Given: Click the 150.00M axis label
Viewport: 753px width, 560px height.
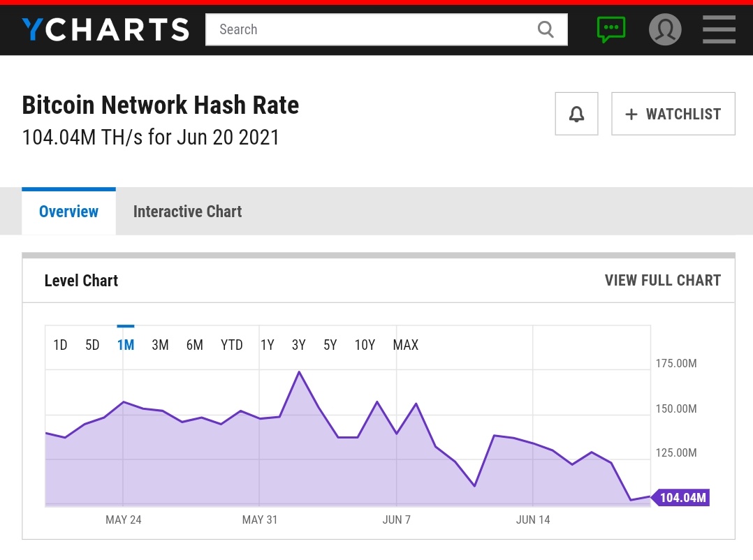Looking at the screenshot, I should tap(676, 409).
